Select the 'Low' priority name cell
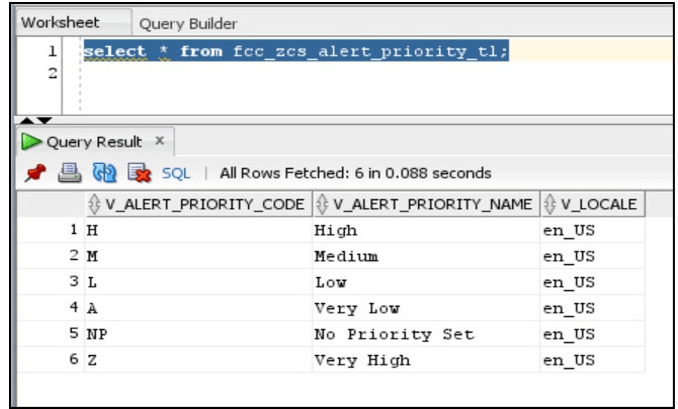 coord(426,282)
